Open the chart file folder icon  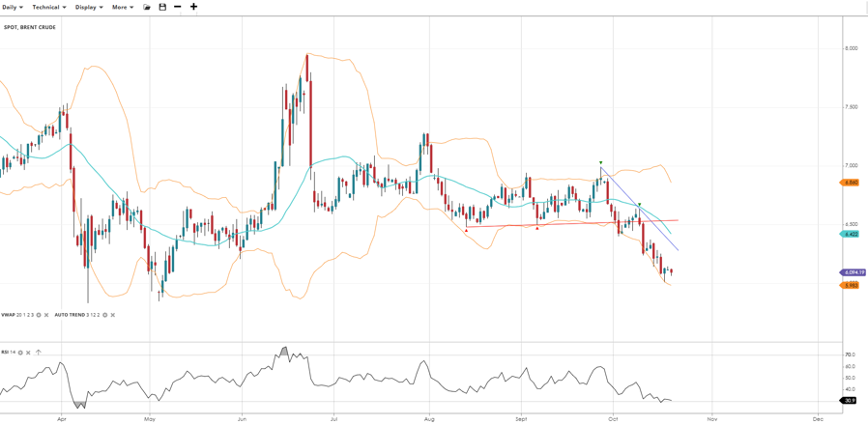(x=147, y=7)
